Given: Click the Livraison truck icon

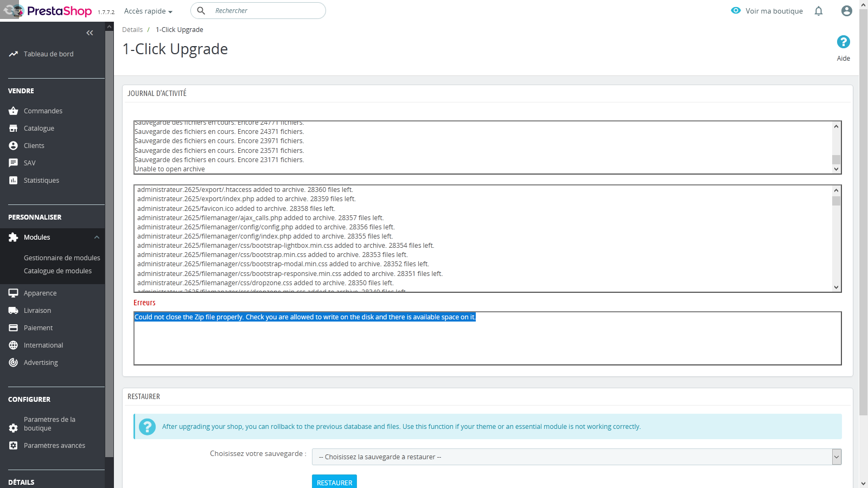Looking at the screenshot, I should (14, 311).
